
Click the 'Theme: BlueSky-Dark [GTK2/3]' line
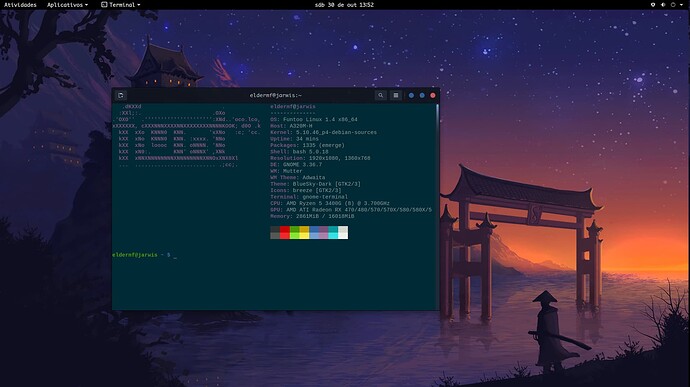(x=316, y=184)
